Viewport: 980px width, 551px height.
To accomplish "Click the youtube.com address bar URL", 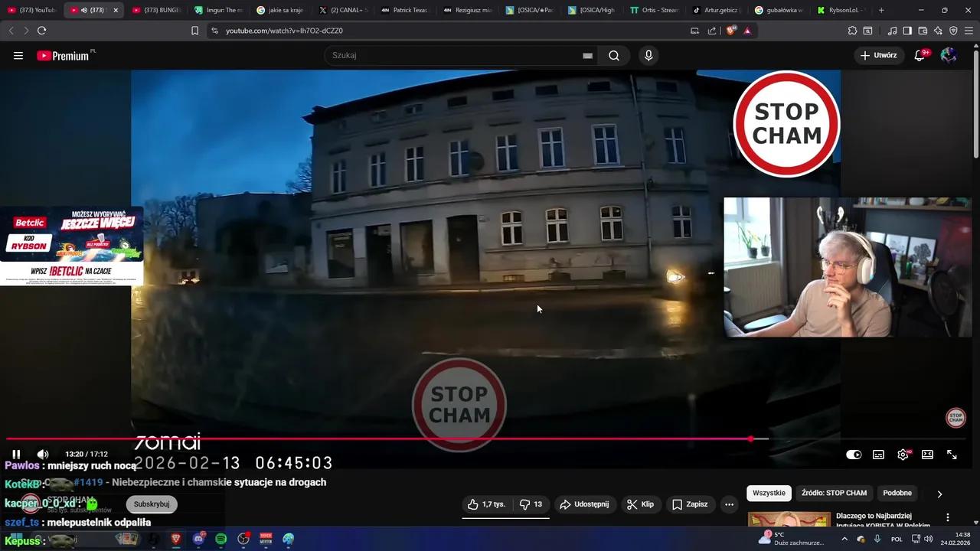I will [284, 31].
